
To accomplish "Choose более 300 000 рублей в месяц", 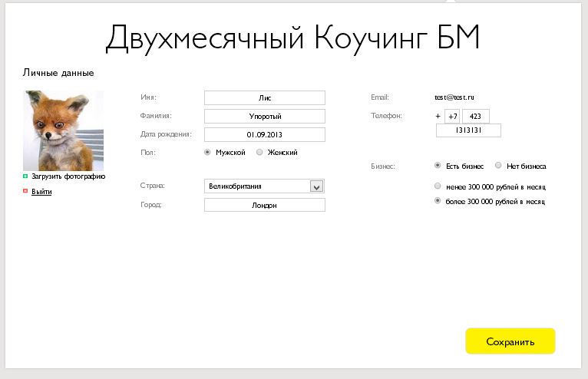I will (x=438, y=200).
